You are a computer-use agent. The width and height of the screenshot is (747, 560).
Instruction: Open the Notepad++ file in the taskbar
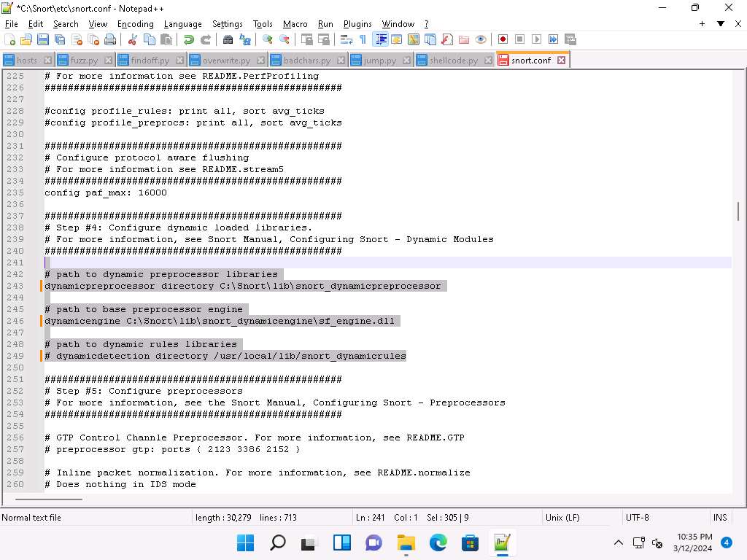tap(500, 542)
